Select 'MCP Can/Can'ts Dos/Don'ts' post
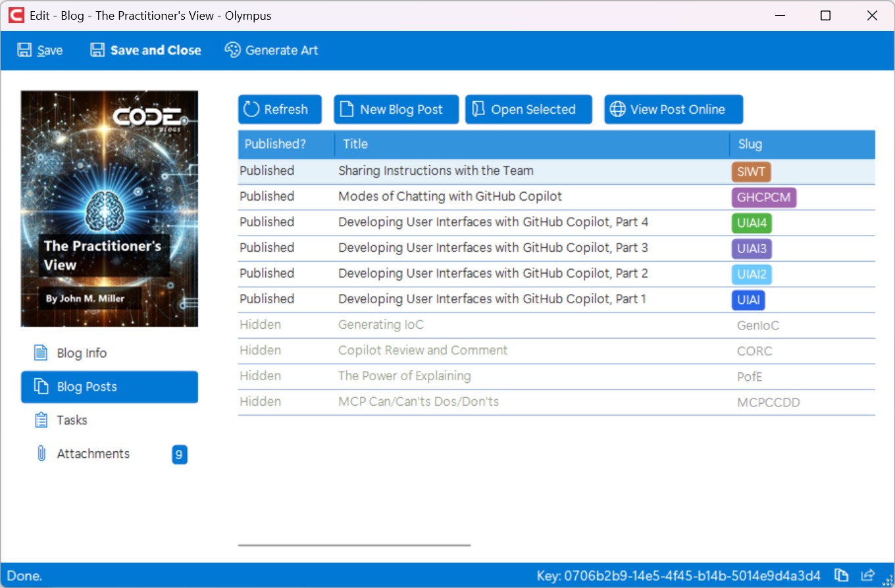The height and width of the screenshot is (588, 895). pyautogui.click(x=557, y=402)
